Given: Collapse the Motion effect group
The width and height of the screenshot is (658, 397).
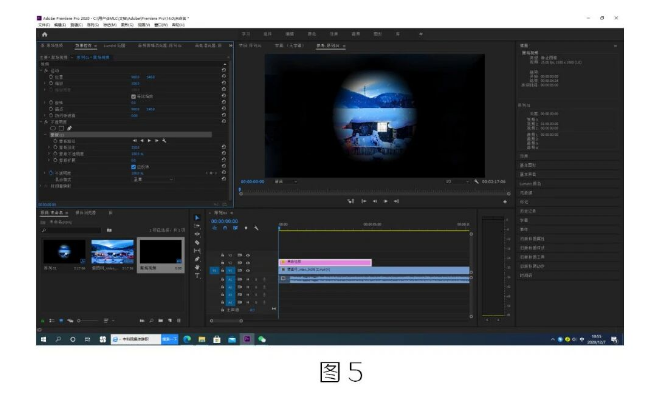Looking at the screenshot, I should 41,71.
